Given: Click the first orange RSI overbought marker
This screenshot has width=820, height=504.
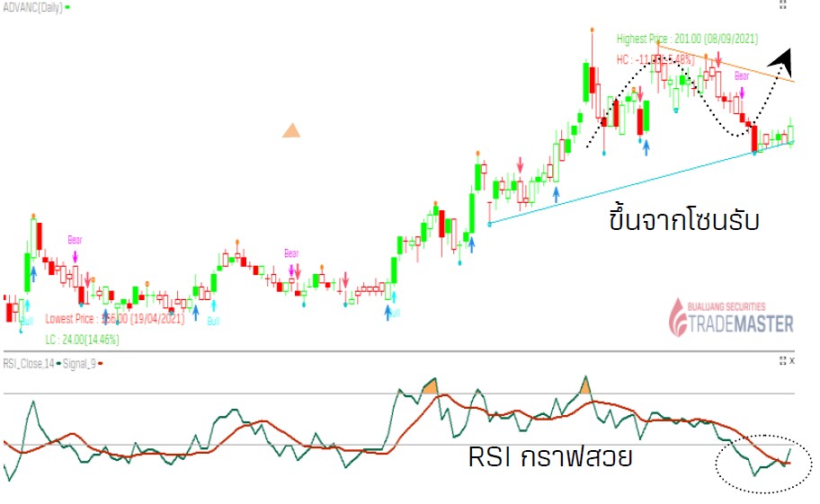Looking at the screenshot, I should 431,386.
